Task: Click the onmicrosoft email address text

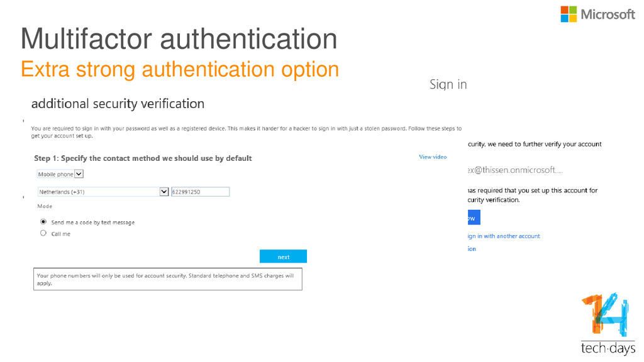Action: tap(515, 170)
